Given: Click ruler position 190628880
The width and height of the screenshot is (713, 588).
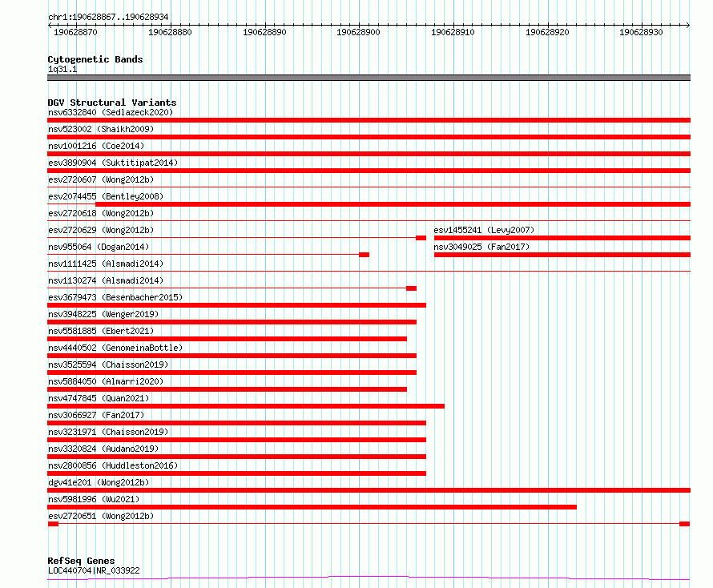Looking at the screenshot, I should (x=170, y=32).
